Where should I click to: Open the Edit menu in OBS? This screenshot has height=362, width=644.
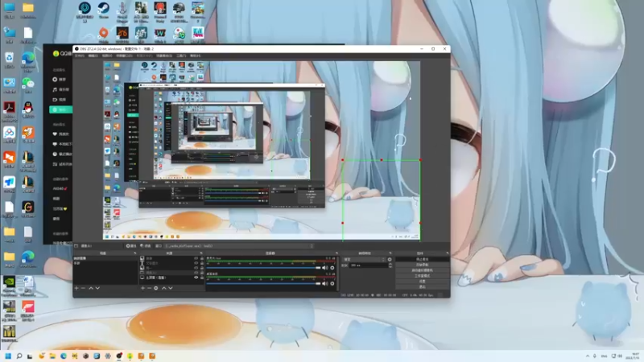[x=93, y=56]
